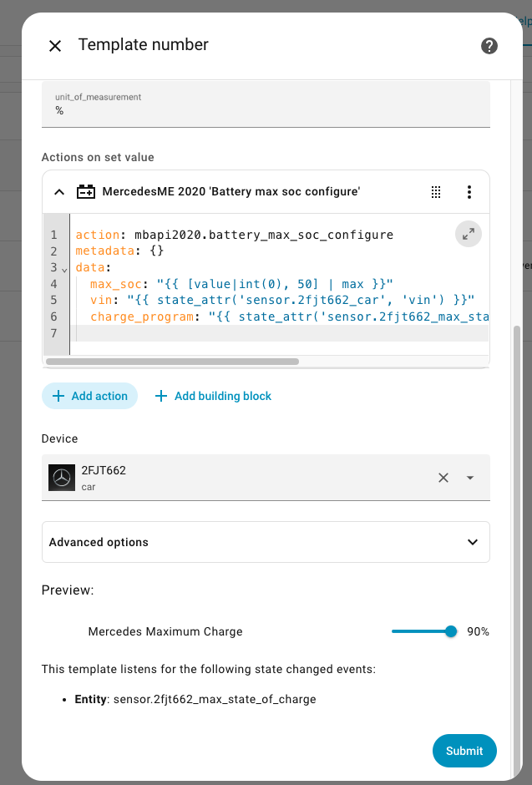Click the code editor horizontal scrollbar
Viewport: 532px width, 785px height.
172,362
